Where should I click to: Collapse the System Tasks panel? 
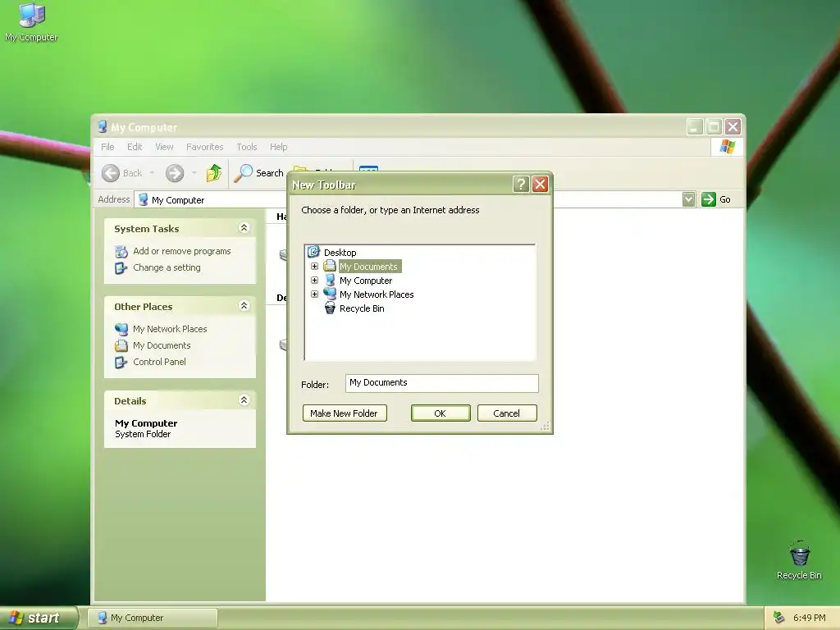244,228
